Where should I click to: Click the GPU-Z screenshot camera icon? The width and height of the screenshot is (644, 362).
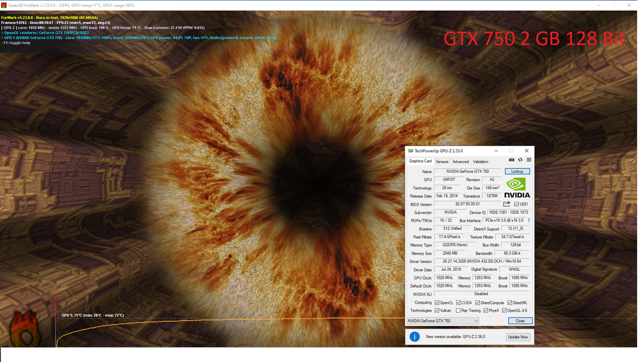point(511,160)
